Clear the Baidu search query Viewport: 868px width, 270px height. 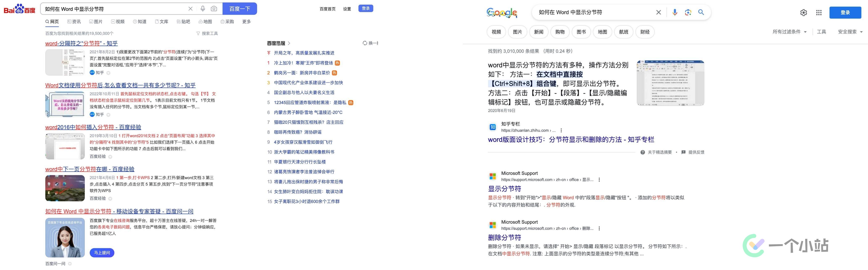click(x=190, y=9)
